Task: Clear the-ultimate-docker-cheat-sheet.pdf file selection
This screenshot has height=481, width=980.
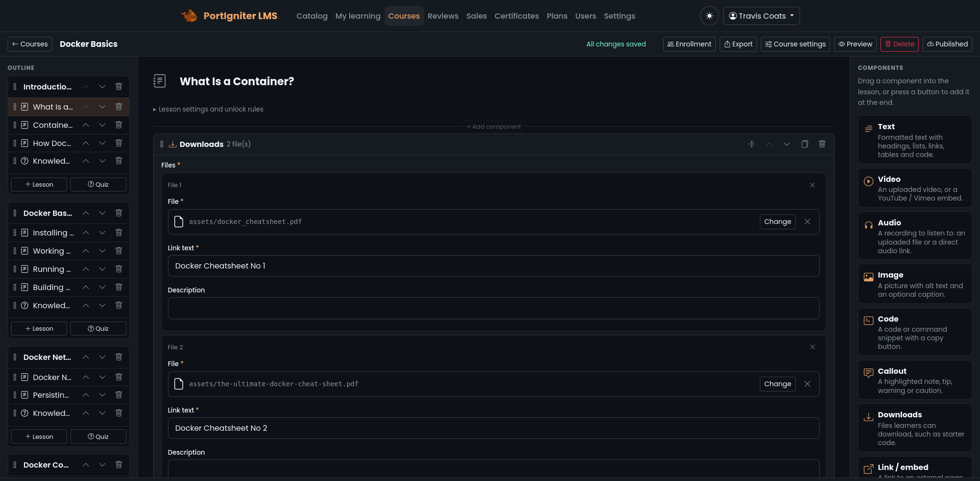Action: pyautogui.click(x=807, y=384)
